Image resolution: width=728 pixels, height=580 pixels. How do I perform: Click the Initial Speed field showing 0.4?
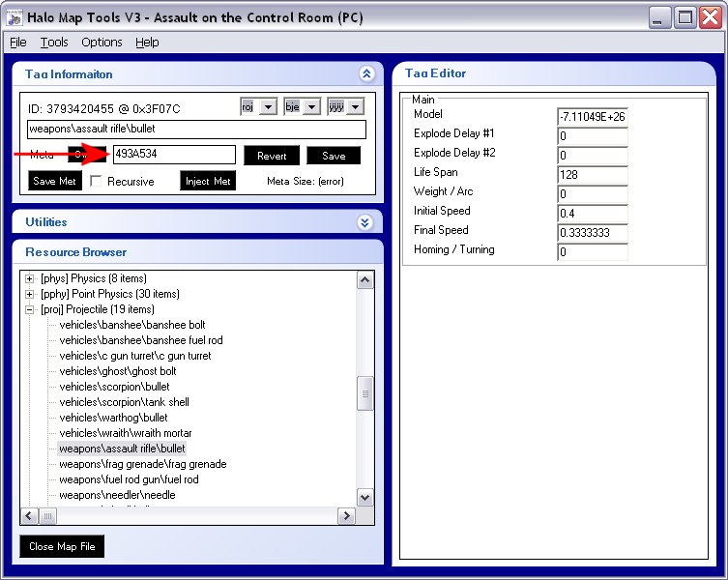coord(592,213)
